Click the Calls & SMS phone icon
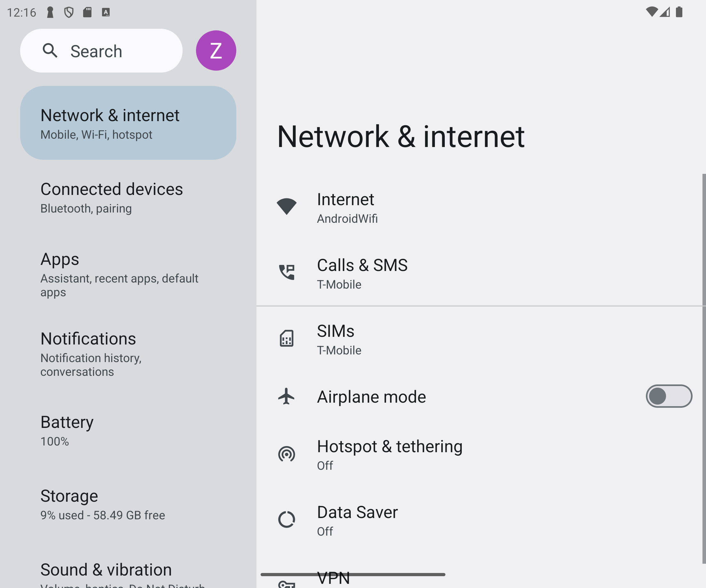 tap(286, 272)
